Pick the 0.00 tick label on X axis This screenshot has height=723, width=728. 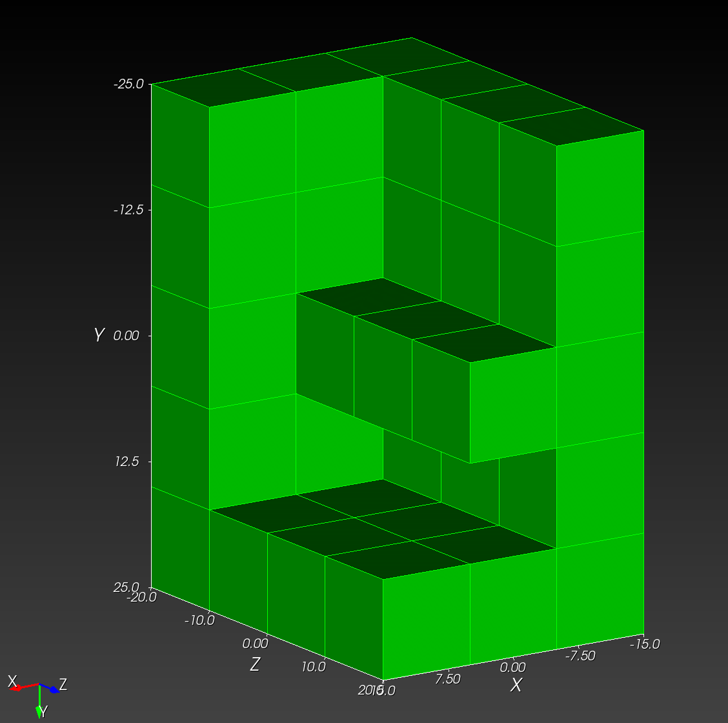pyautogui.click(x=512, y=667)
